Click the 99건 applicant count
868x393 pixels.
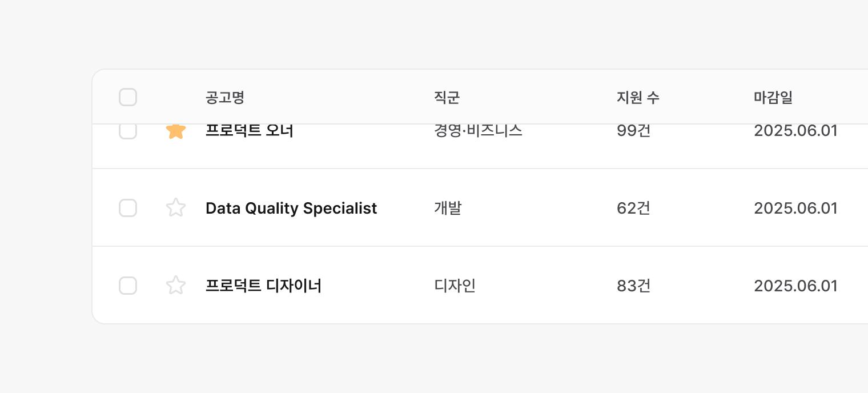tap(633, 132)
